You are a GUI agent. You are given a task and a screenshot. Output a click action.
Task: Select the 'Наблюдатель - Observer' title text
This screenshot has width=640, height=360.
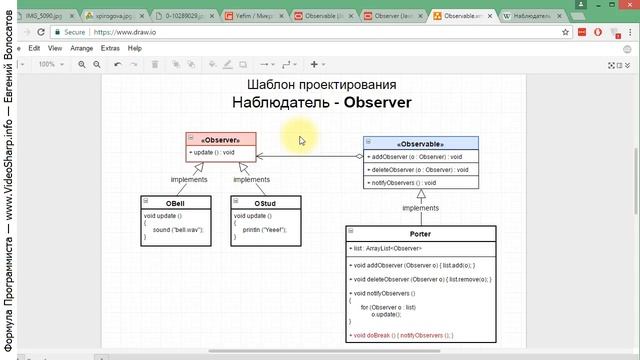[322, 102]
